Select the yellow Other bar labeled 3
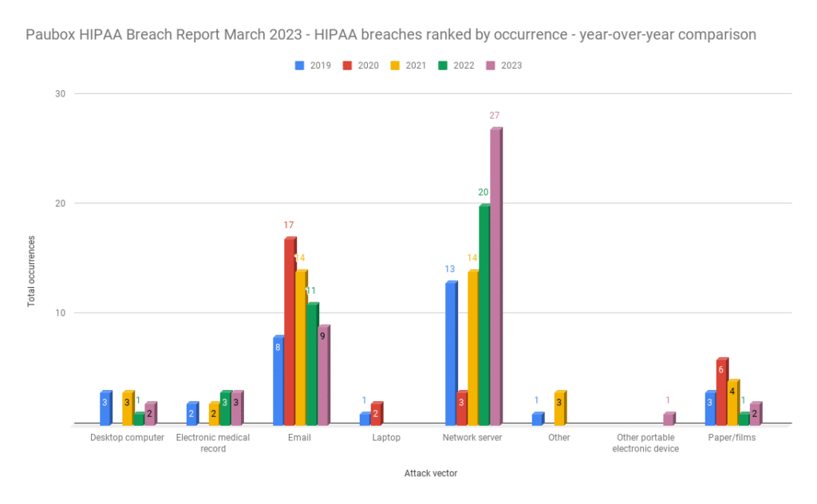Image resolution: width=817 pixels, height=504 pixels. tap(559, 408)
